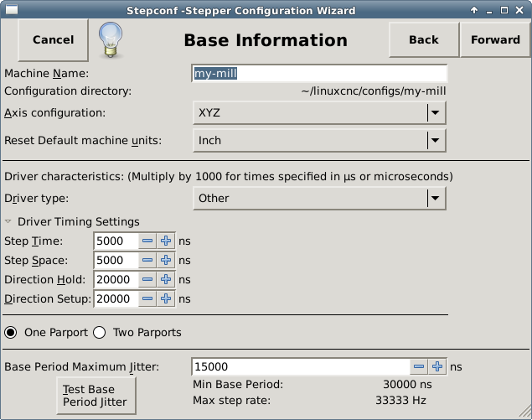Click the Machine Name text field
The width and height of the screenshot is (532, 420).
319,74
